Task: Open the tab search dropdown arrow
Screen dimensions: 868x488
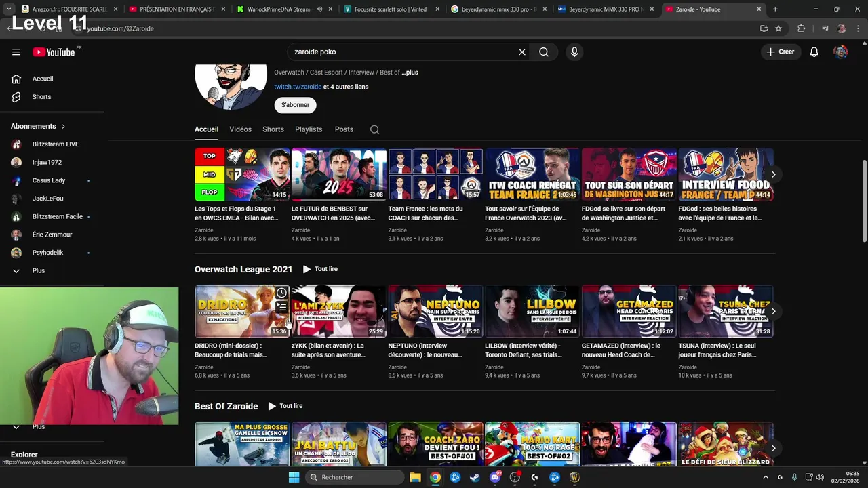Action: [9, 9]
